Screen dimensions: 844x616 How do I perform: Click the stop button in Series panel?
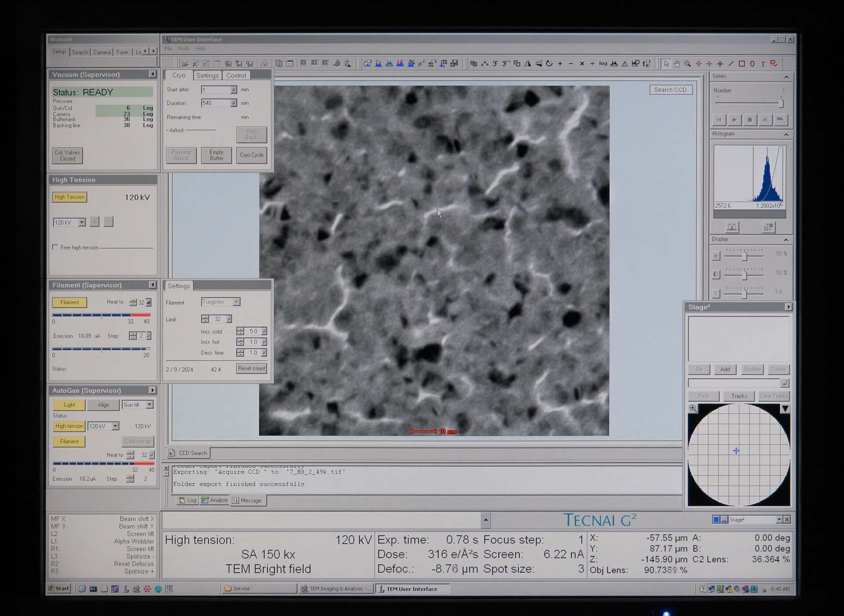coord(749,120)
